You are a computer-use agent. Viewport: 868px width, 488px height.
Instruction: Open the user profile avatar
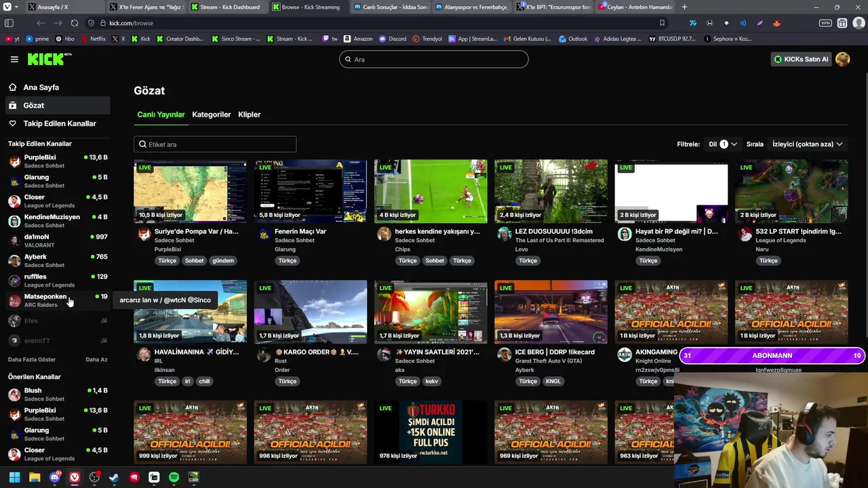[x=843, y=60]
